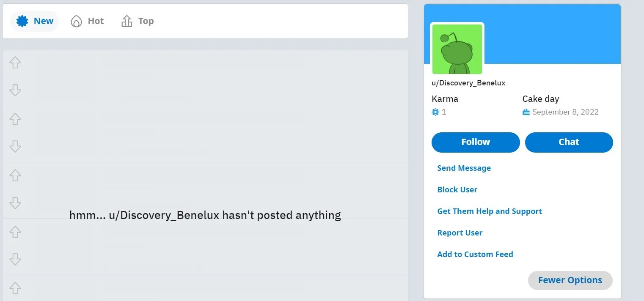Click Add to Custom Feed
This screenshot has width=644, height=301.
pyautogui.click(x=475, y=254)
